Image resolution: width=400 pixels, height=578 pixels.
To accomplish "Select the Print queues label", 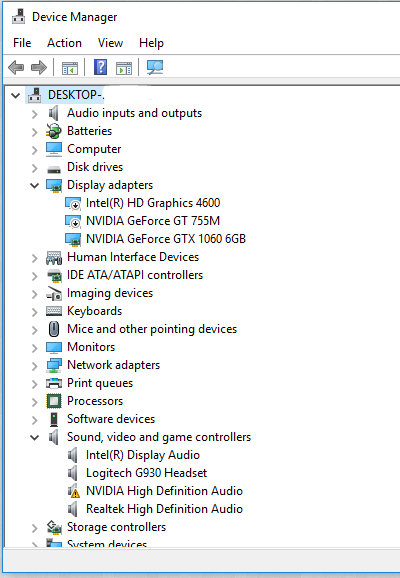I will point(100,383).
